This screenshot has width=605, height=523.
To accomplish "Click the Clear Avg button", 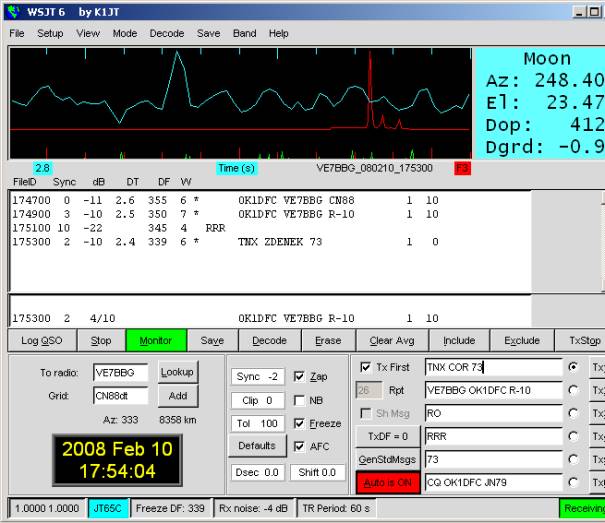I will [392, 340].
